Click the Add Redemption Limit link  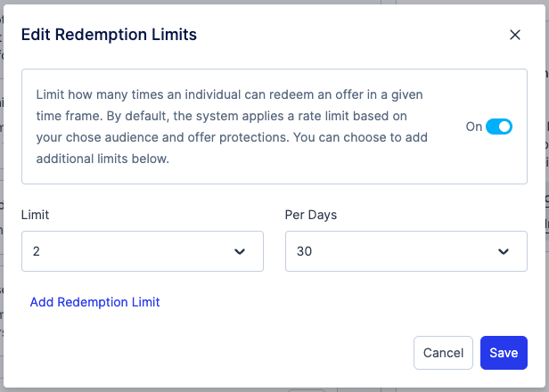94,302
